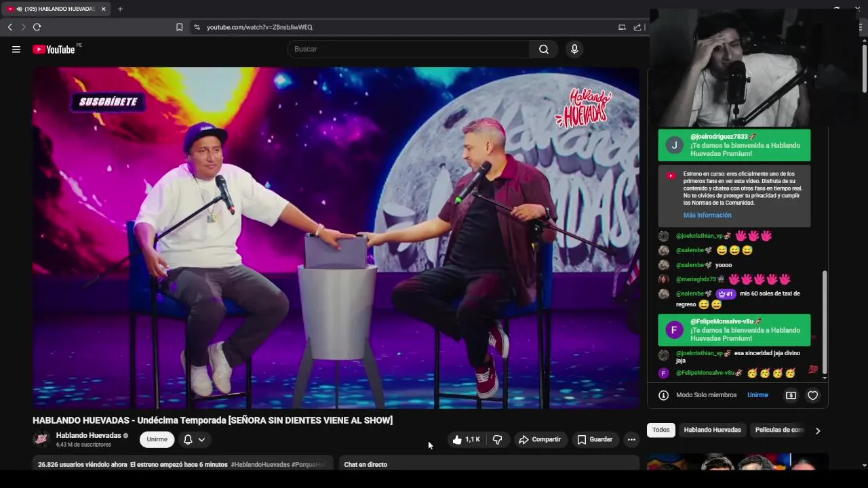Open a new browser tab
The width and height of the screenshot is (868, 488).
point(120,9)
